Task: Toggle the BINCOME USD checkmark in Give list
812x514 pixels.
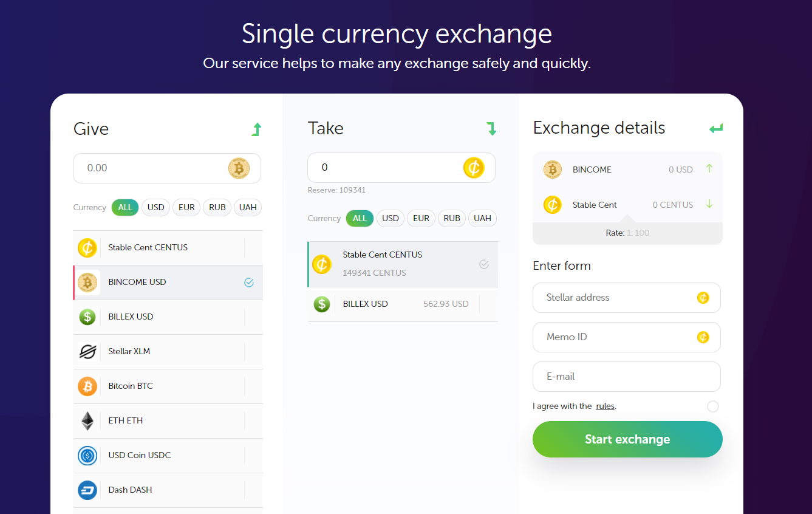Action: (249, 282)
